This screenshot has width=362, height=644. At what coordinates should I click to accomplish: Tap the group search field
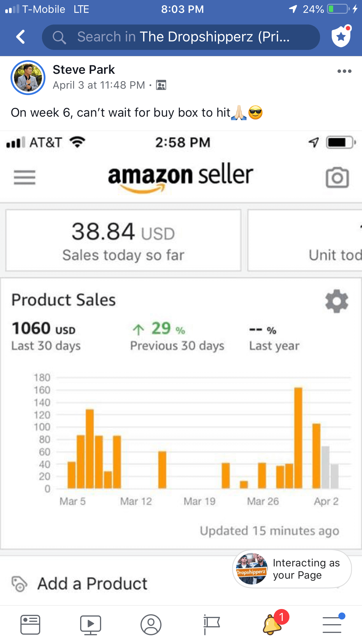point(181,37)
